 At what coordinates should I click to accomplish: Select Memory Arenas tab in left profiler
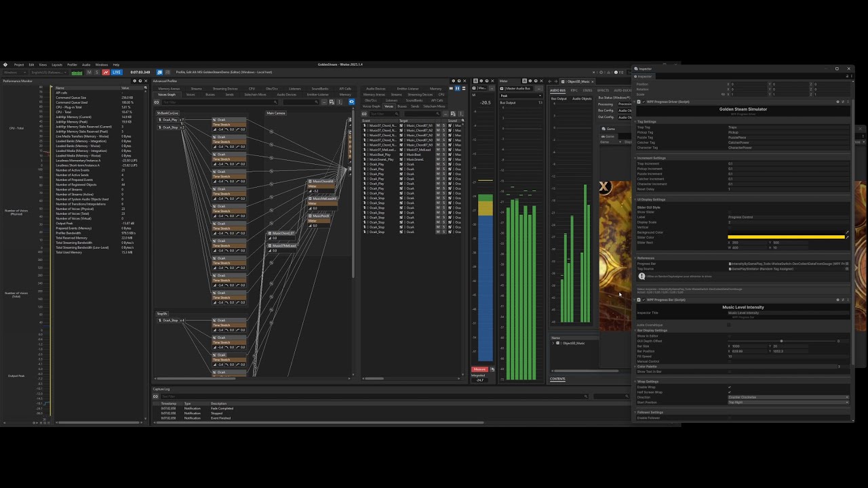(x=169, y=89)
